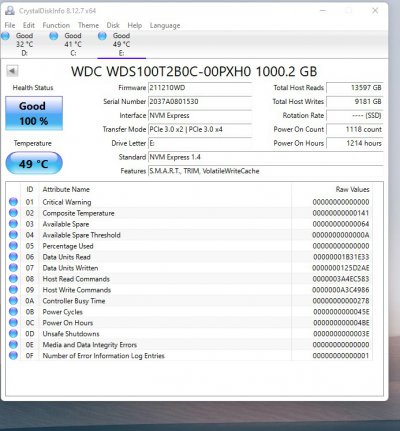Click the Drive Letter field E:
This screenshot has width=400, height=431.
pyautogui.click(x=200, y=143)
